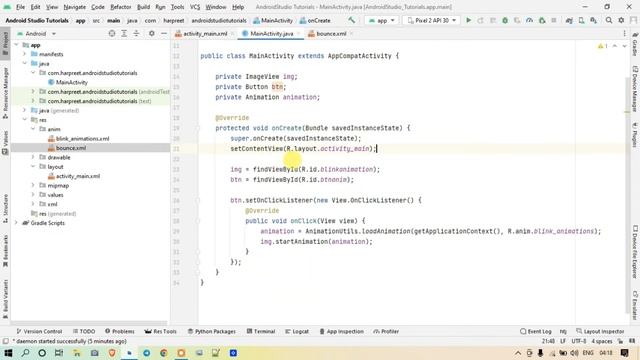This screenshot has height=360, width=640.
Task: Click the Stop run button in toolbar
Action: point(554,20)
